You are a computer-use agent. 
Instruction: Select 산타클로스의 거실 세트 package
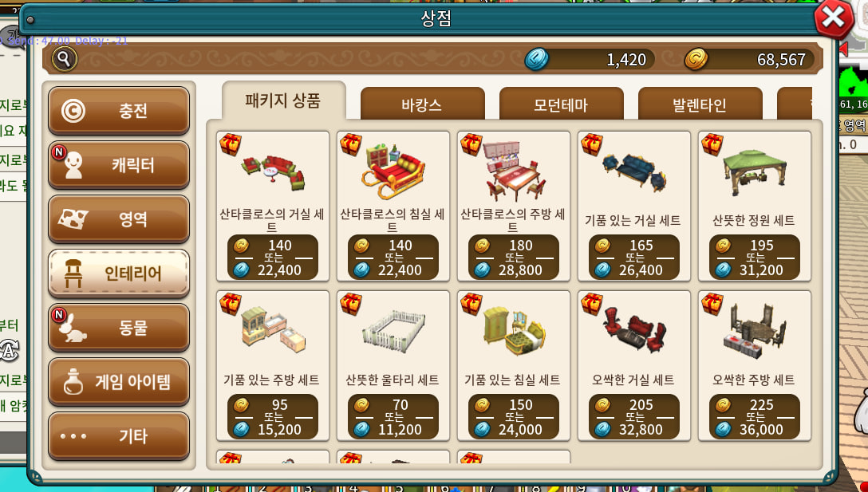point(272,207)
